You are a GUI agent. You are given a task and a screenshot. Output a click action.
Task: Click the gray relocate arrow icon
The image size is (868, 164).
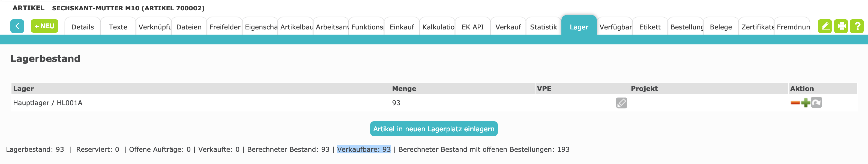coord(816,102)
